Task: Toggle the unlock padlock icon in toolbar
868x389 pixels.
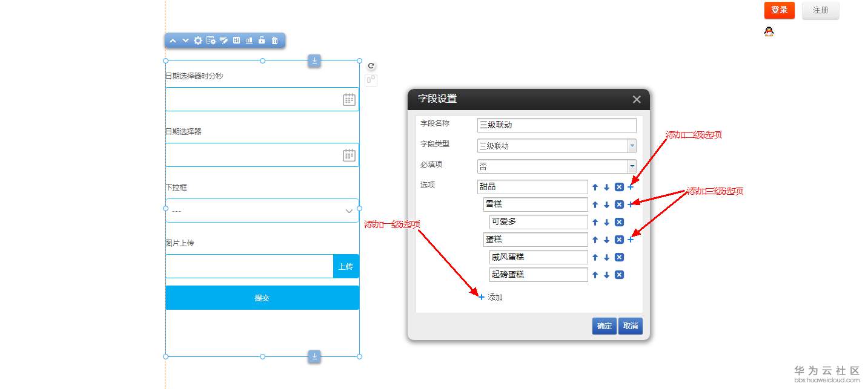Action: tap(262, 41)
